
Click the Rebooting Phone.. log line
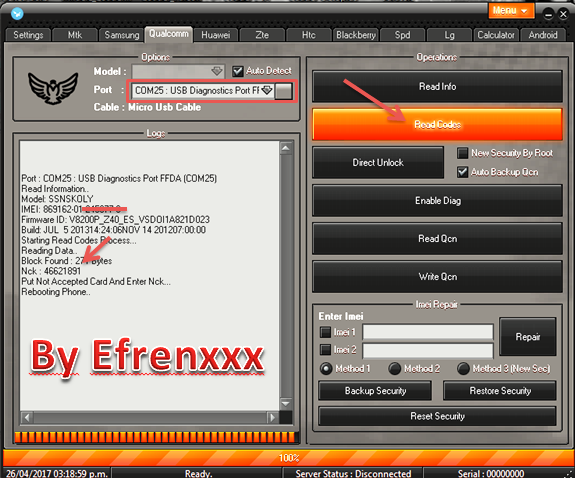tap(56, 292)
